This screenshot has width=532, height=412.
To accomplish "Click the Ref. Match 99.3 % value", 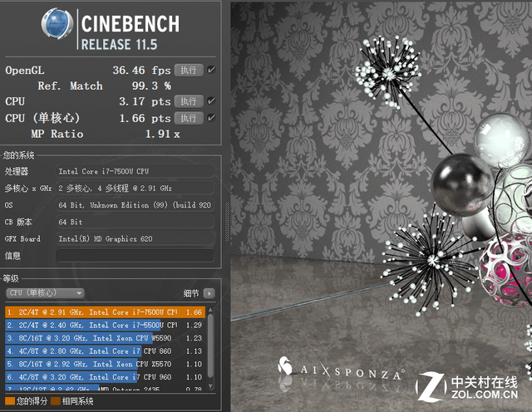I will (x=151, y=86).
